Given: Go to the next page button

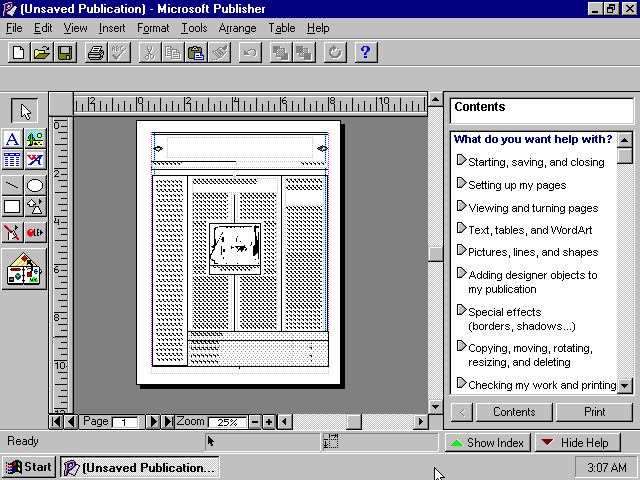Looking at the screenshot, I should click(153, 421).
